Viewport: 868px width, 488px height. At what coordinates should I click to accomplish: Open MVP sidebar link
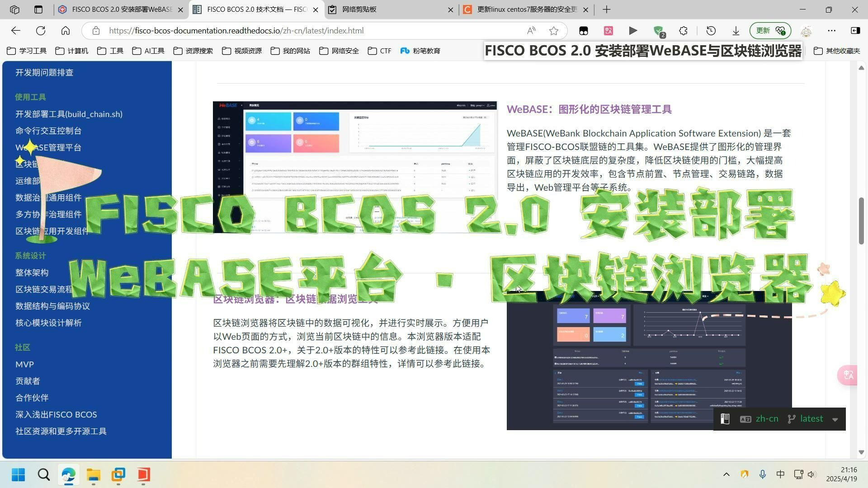24,365
